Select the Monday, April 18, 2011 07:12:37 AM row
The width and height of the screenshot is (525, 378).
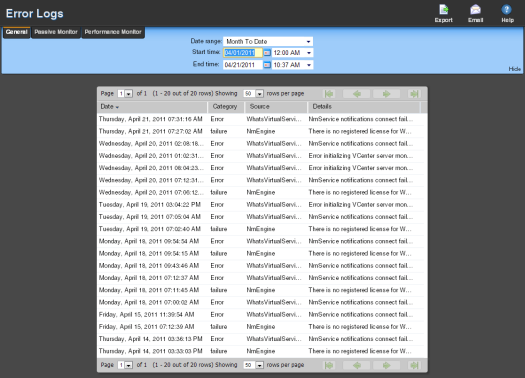(260, 278)
